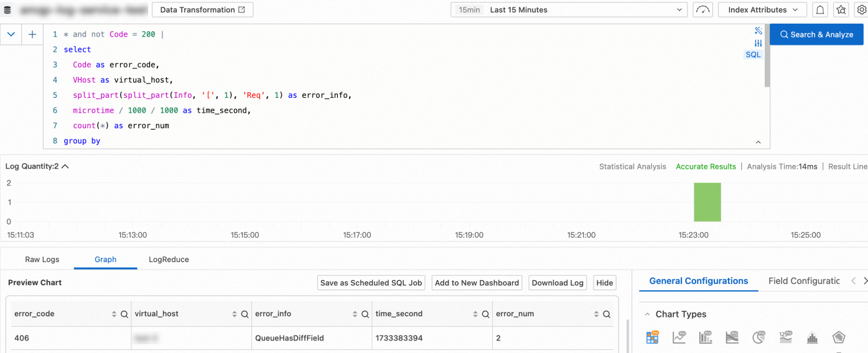Image resolution: width=868 pixels, height=353 pixels.
Task: Switch to LogReduce tab
Action: click(169, 260)
